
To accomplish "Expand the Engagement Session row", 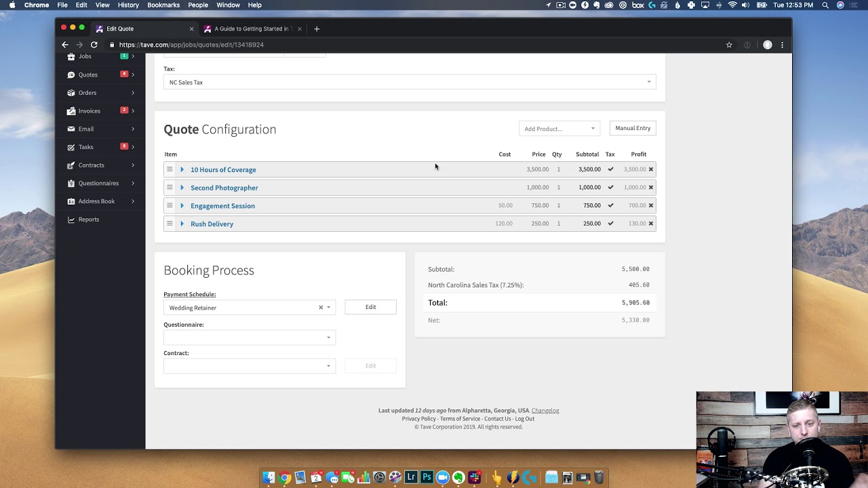I will point(182,205).
